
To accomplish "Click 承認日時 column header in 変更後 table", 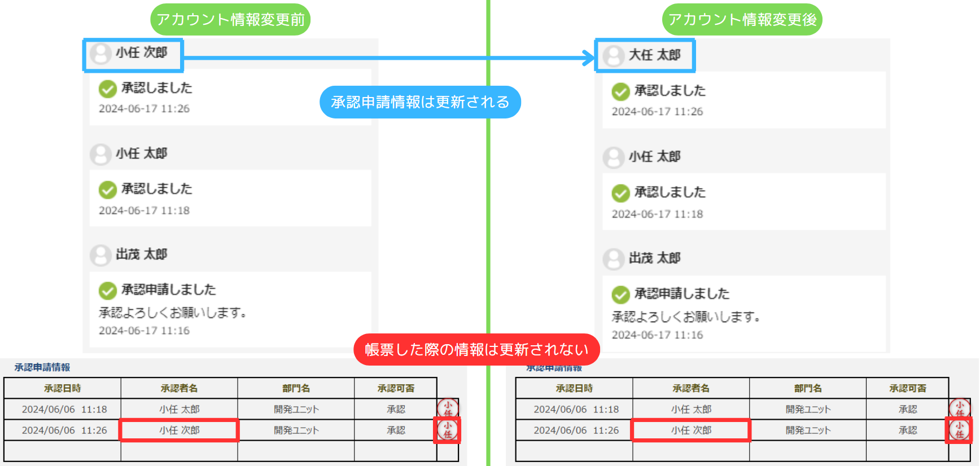I will point(574,388).
